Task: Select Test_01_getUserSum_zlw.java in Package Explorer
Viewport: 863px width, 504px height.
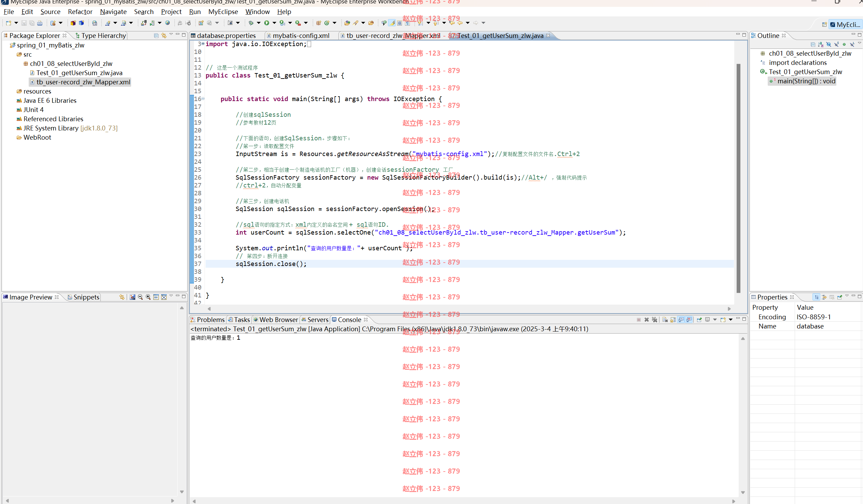Action: (x=80, y=73)
